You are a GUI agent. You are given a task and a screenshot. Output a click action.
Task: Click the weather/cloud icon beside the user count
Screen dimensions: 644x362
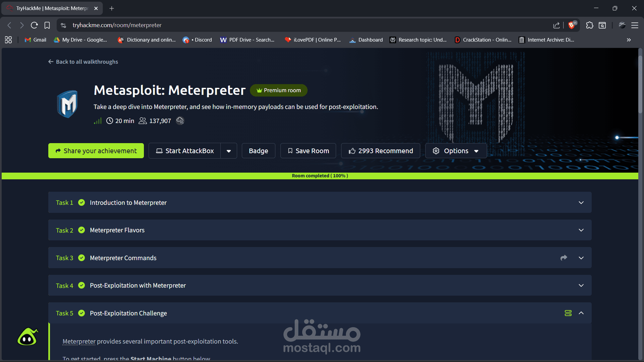click(180, 121)
